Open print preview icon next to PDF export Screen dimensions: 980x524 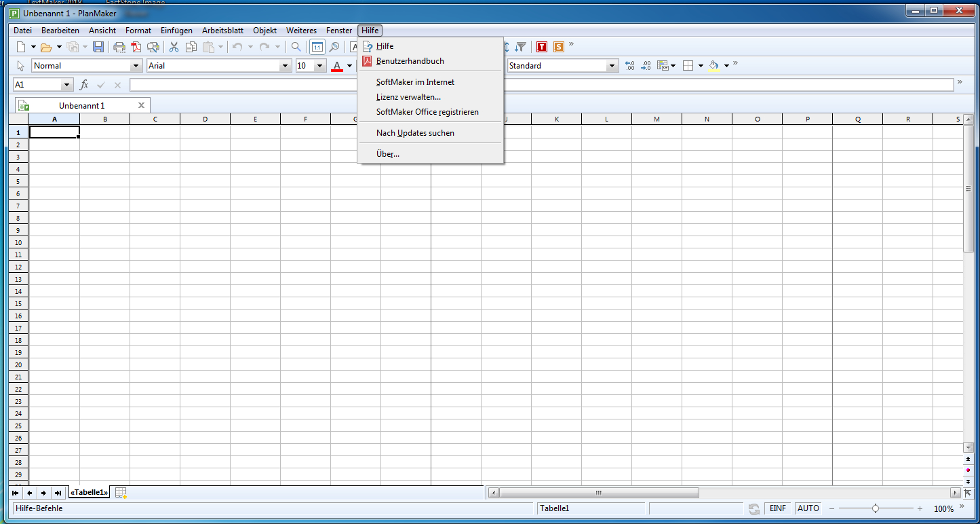(x=153, y=47)
